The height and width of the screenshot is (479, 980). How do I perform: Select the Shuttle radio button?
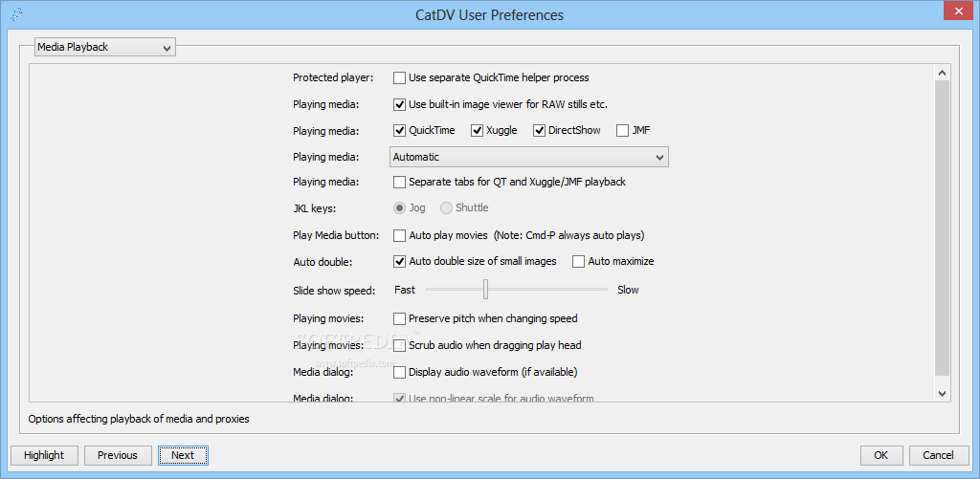pos(447,208)
